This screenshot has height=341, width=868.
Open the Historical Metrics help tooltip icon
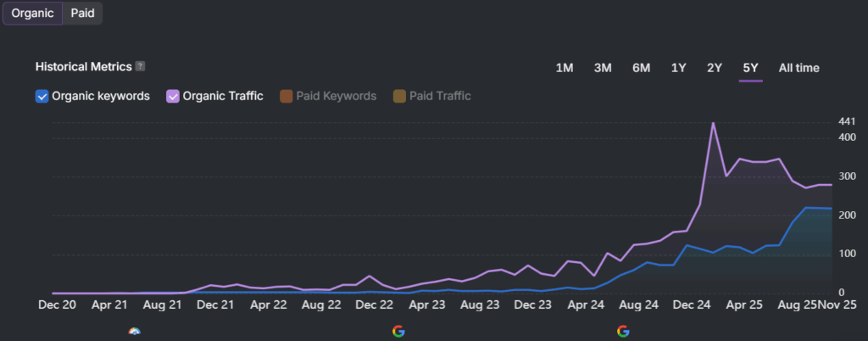tap(141, 66)
